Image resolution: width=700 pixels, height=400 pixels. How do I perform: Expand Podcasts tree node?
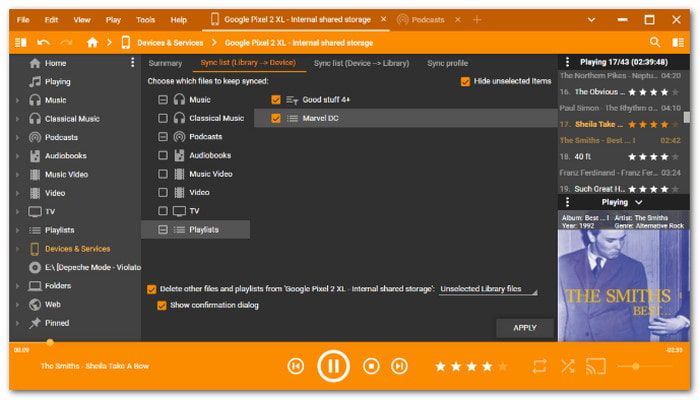(x=17, y=138)
